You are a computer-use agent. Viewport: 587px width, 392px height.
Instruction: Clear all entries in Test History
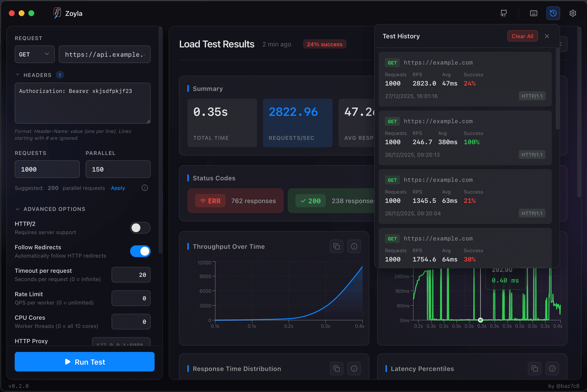[522, 36]
